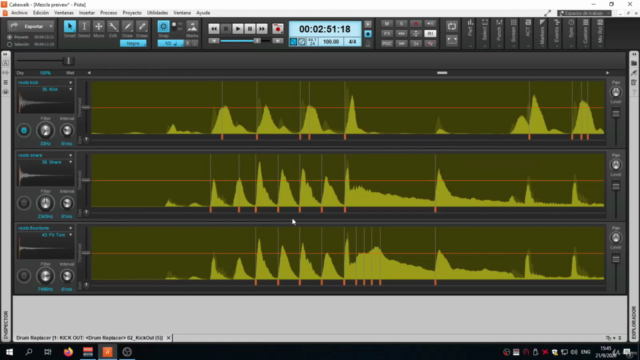Toggle global Solo (S) in the Mix module
Screen dimensions: 640x360
401,23
